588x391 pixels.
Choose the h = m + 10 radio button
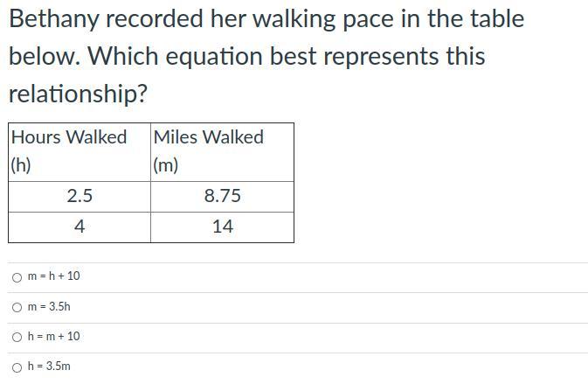tap(17, 337)
